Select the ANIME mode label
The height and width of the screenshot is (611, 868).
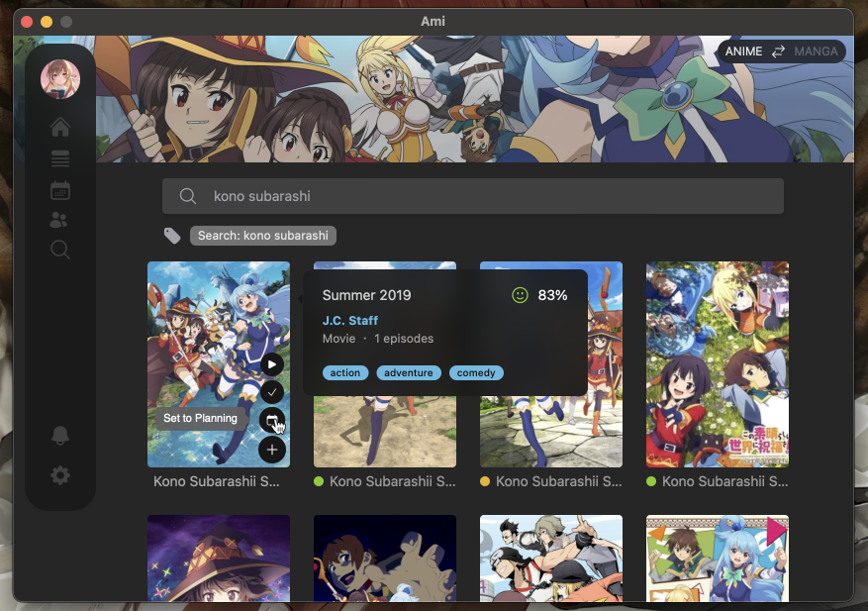point(743,51)
